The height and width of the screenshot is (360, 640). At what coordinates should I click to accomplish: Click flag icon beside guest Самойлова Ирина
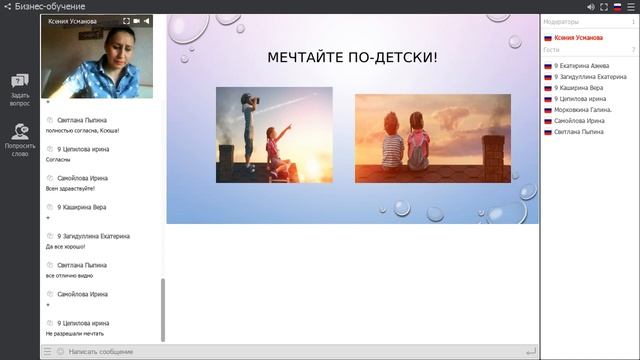coord(548,121)
